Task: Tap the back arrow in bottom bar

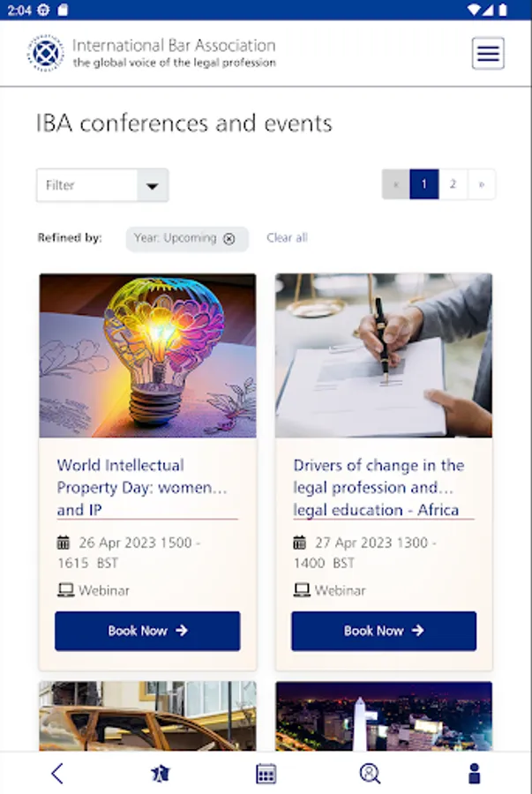Action: (57, 774)
